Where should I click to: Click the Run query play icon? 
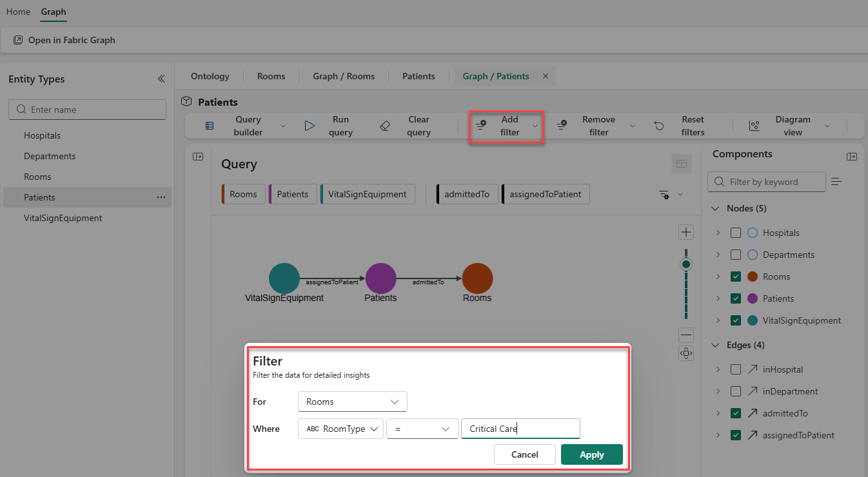(310, 126)
